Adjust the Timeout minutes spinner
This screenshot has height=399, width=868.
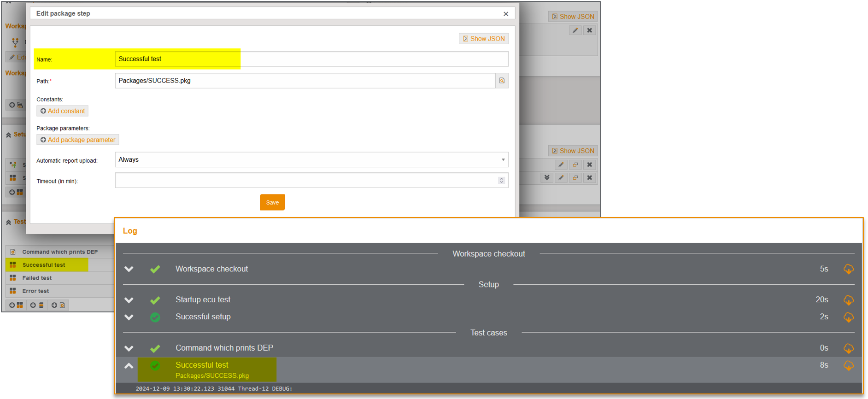[501, 180]
